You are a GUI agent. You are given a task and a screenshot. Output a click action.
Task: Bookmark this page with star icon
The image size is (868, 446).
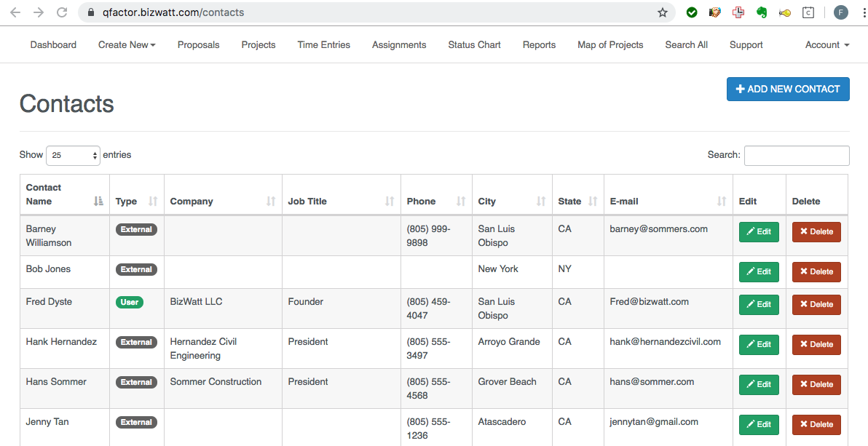[x=663, y=12]
